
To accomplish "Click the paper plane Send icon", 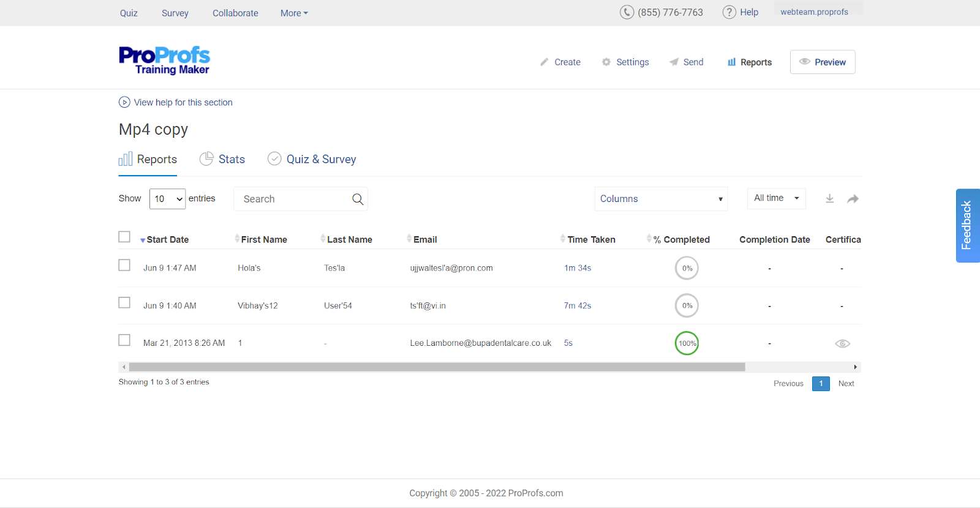I will pyautogui.click(x=674, y=62).
